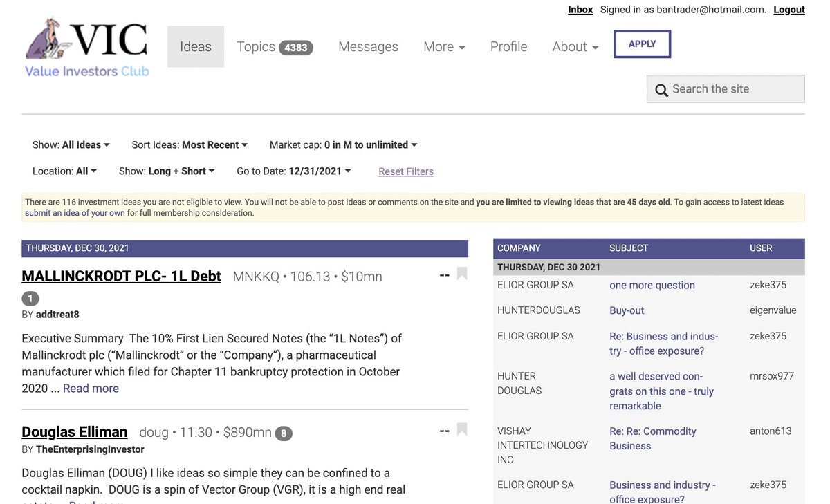
Task: Click VISHAY INTERTECHNOLOGY INC company cell
Action: tap(543, 445)
